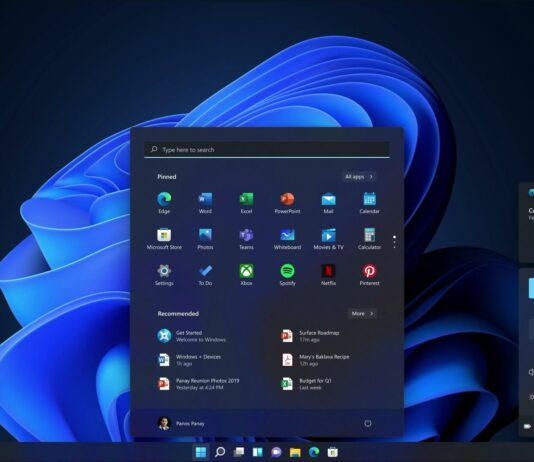
Task: Open Microsoft Store on the taskbar
Action: [333, 452]
